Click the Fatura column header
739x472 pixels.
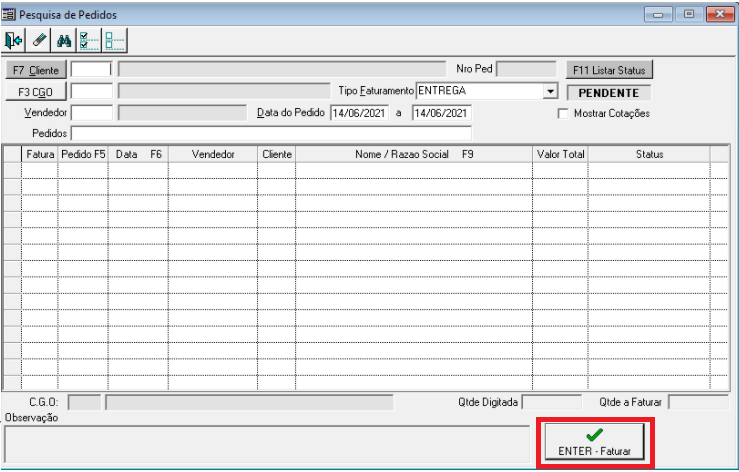40,154
